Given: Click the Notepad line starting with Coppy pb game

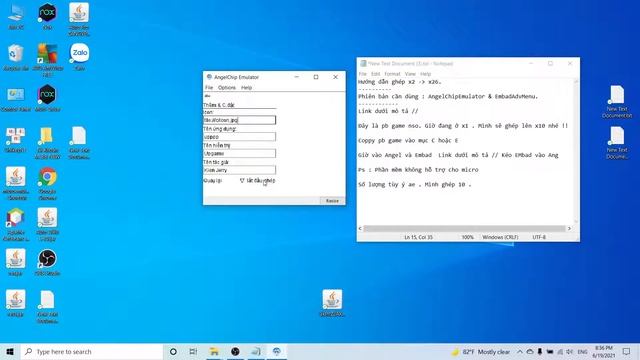Looking at the screenshot, I should [408, 140].
